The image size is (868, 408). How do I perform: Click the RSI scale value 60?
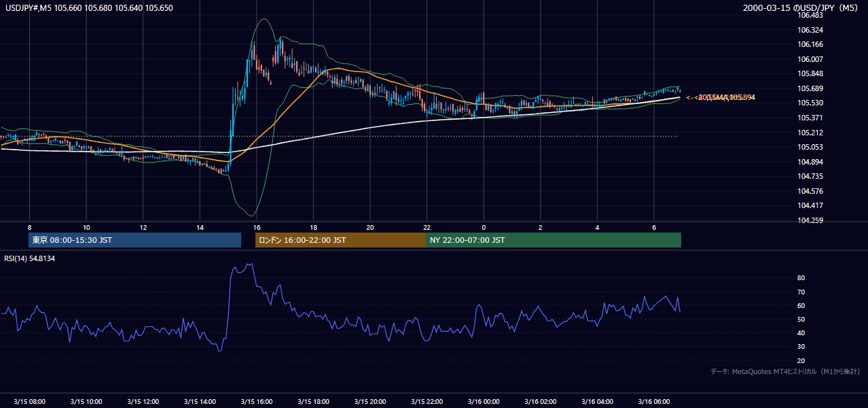[801, 305]
